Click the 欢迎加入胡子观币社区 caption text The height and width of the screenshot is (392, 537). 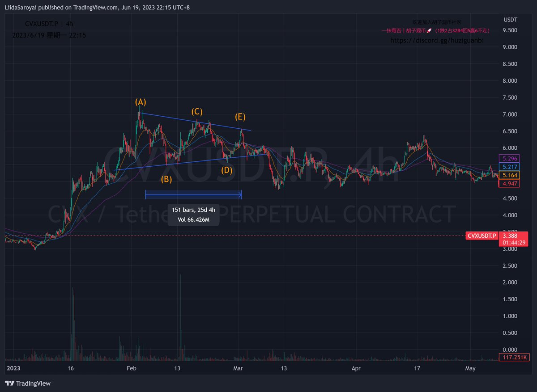[x=437, y=22]
